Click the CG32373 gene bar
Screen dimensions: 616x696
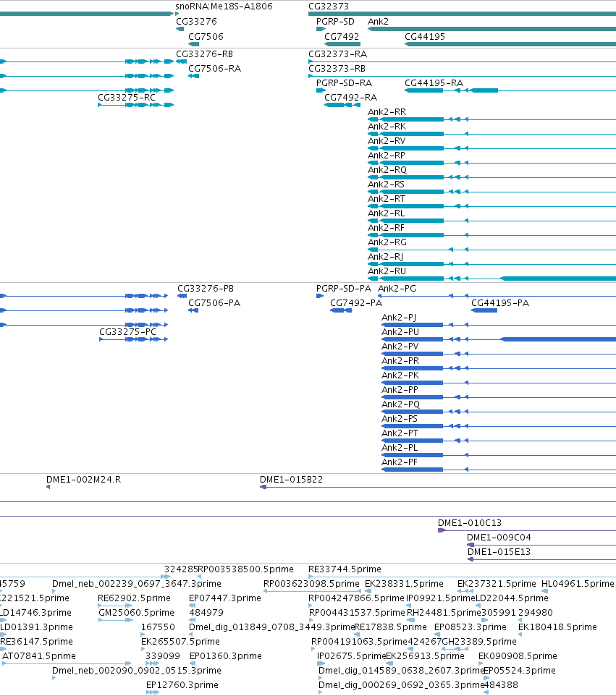coord(462,14)
